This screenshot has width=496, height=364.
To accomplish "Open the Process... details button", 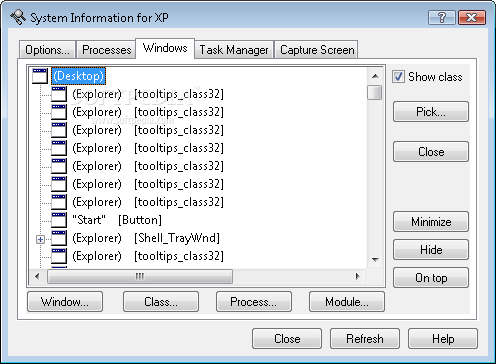I will point(254,302).
